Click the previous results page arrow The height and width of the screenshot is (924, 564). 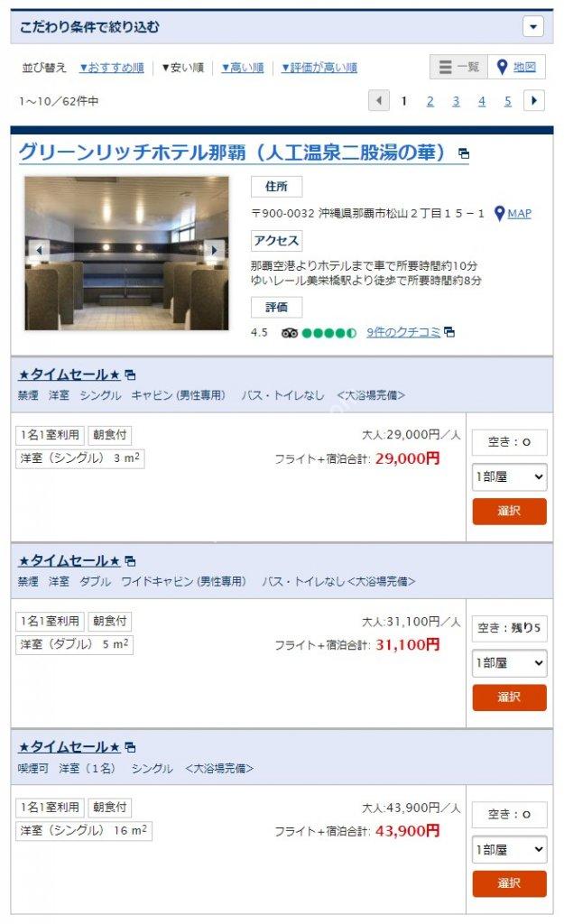tap(379, 100)
